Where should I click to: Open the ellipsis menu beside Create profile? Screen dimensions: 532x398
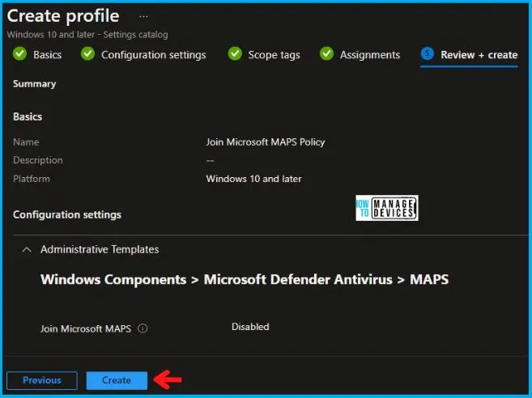(143, 16)
